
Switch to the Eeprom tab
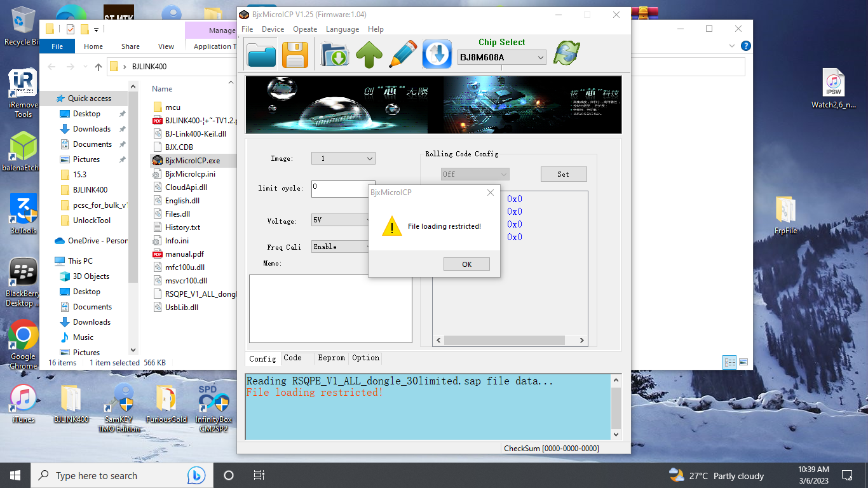tap(331, 358)
